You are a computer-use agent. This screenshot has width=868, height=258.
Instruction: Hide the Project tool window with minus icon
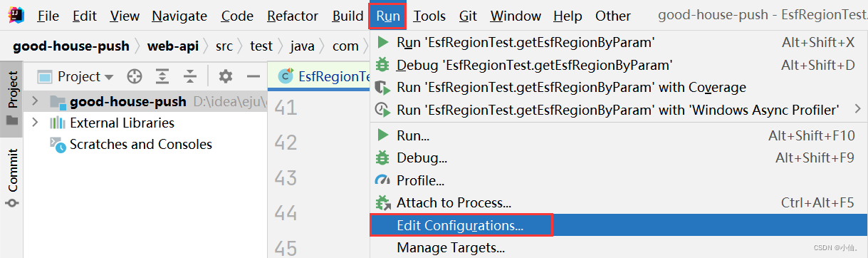(x=253, y=76)
